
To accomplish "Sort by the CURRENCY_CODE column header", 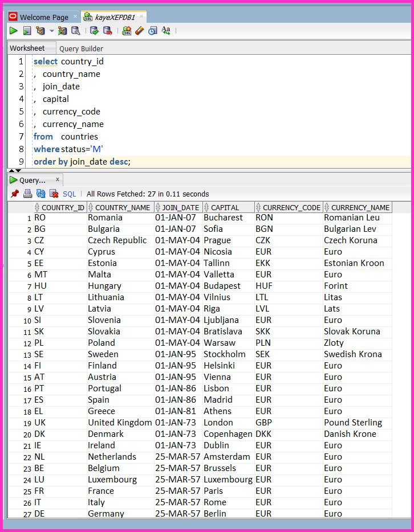I will pyautogui.click(x=289, y=207).
